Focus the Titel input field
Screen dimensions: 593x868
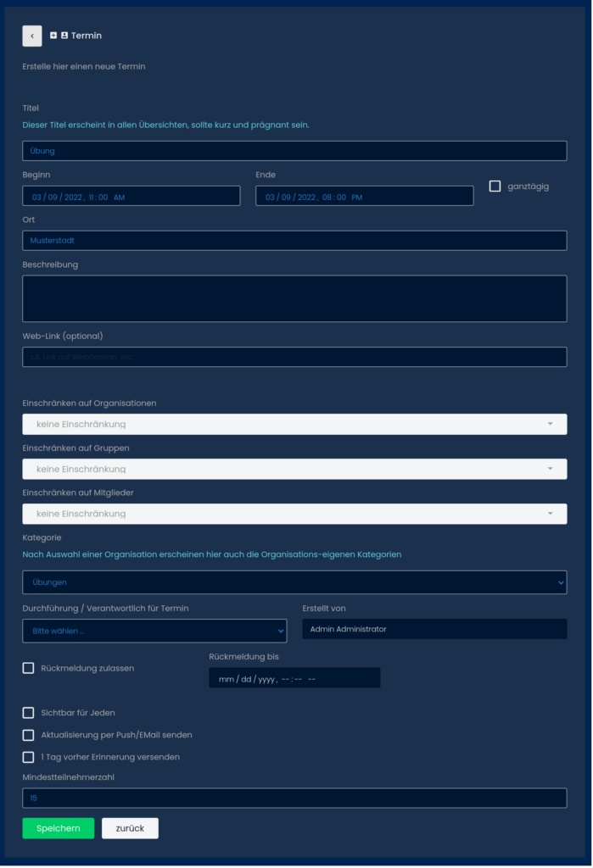click(x=294, y=151)
